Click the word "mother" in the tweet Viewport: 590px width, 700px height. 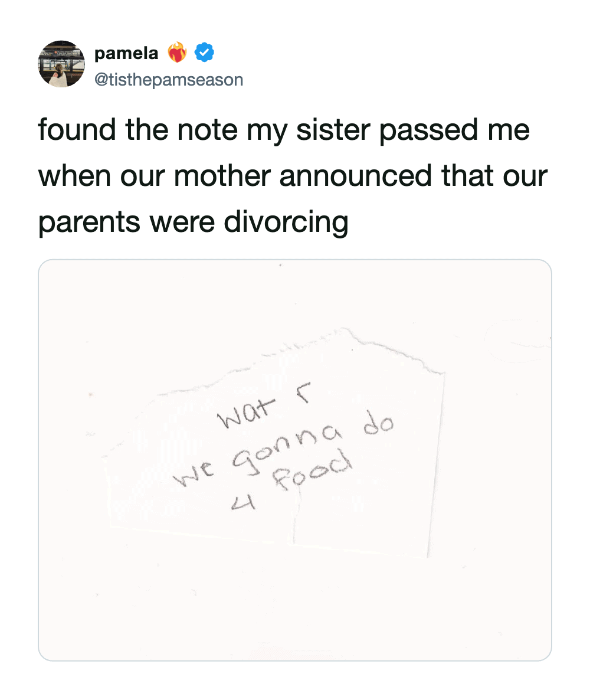(234, 176)
